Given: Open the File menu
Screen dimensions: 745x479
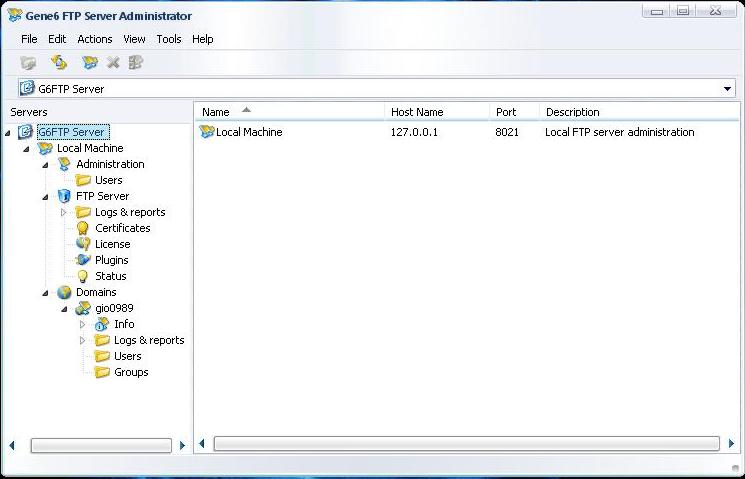Looking at the screenshot, I should click(29, 39).
